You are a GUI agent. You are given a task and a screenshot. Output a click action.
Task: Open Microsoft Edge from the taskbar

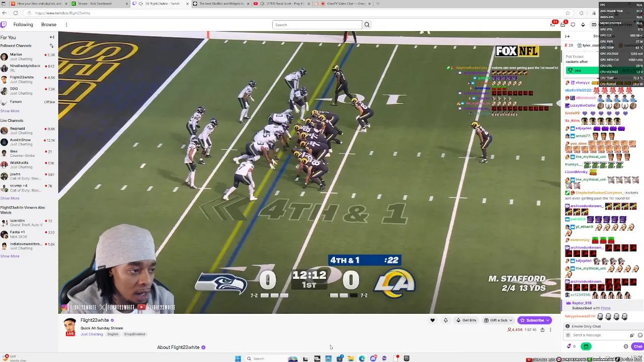(x=362, y=358)
